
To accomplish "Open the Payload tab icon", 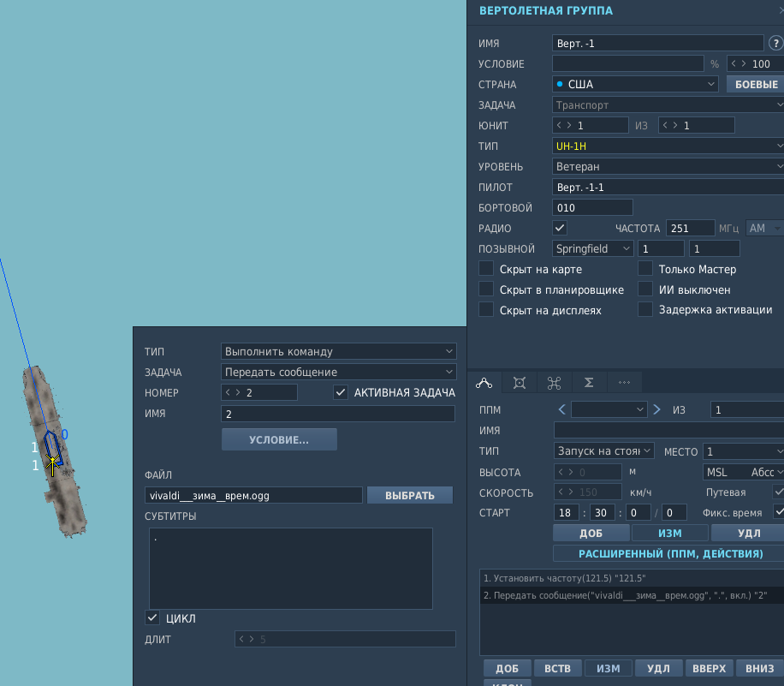I will (x=520, y=384).
